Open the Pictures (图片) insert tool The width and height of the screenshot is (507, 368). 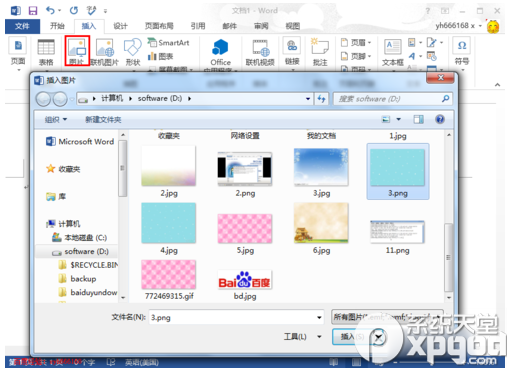tap(77, 51)
